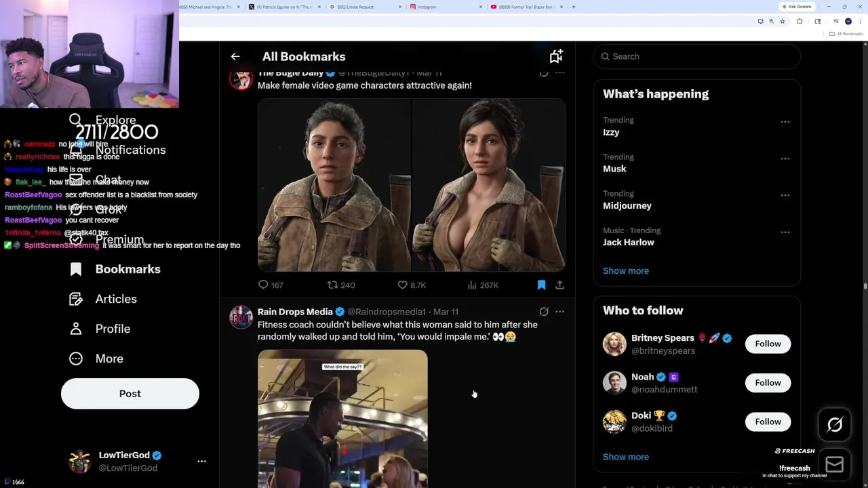The height and width of the screenshot is (488, 868).
Task: Open Chrome three-dot menu
Action: click(x=860, y=22)
